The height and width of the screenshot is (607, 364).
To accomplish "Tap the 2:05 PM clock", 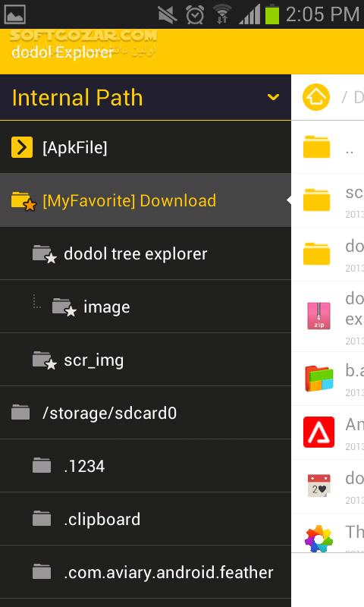I will pos(323,14).
